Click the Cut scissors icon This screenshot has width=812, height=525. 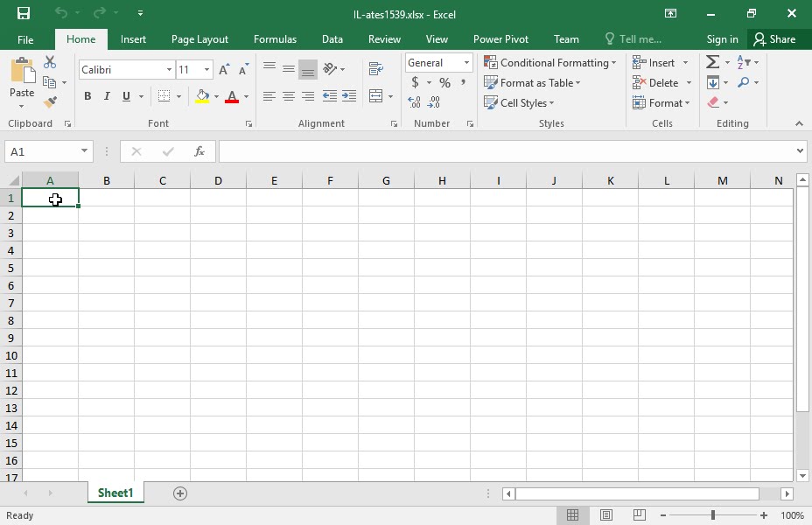(x=50, y=62)
